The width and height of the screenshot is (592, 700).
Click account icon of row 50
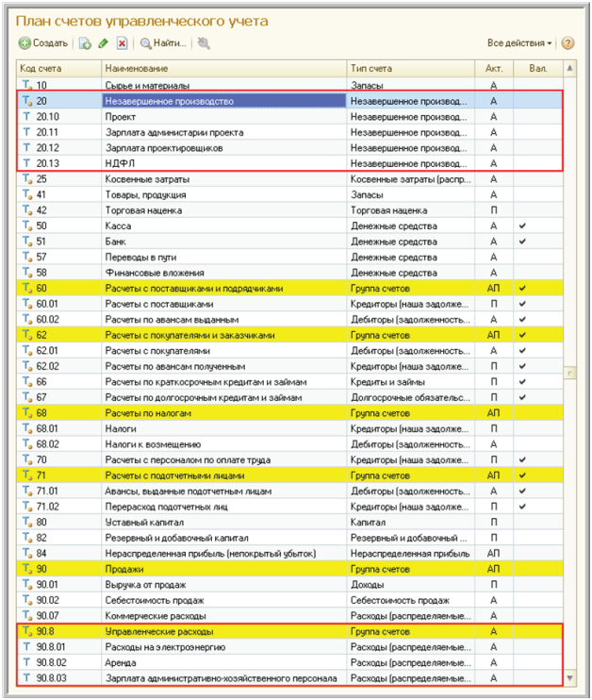click(x=27, y=225)
